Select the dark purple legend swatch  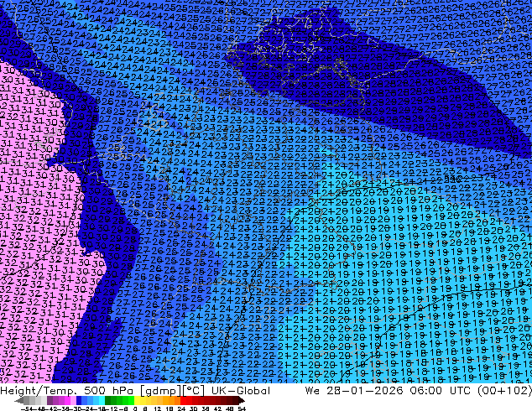pos(50,400)
